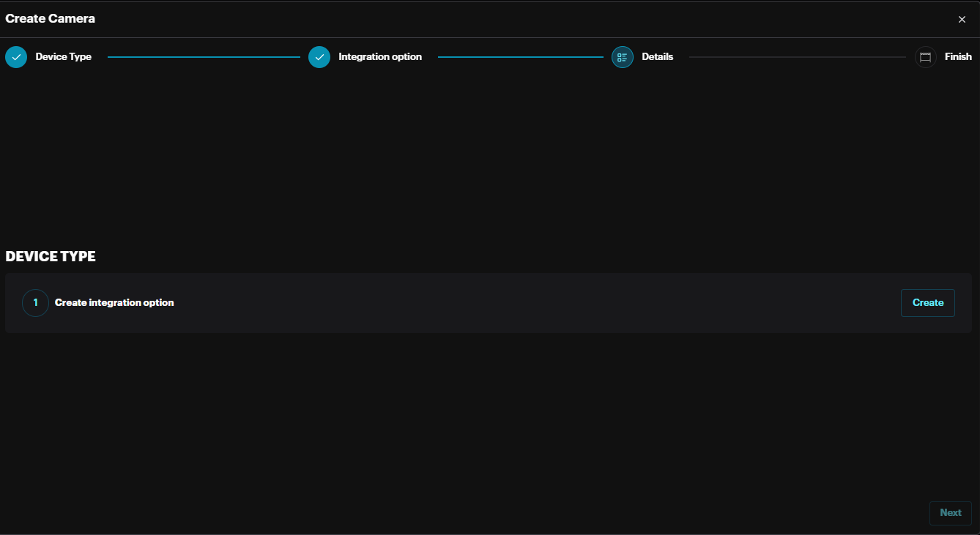Go back to the Device Type step label

click(x=64, y=57)
